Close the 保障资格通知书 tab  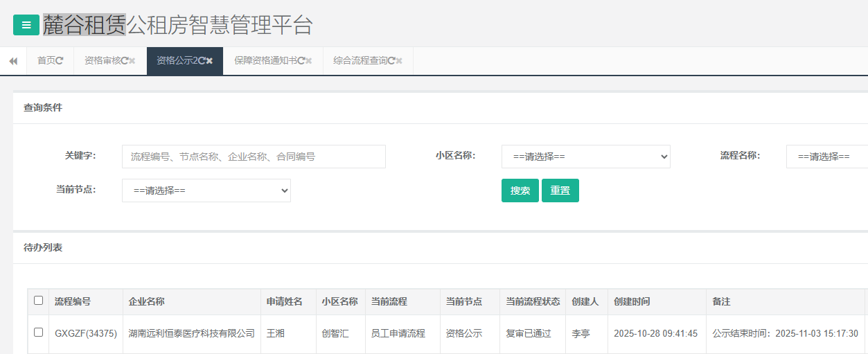(309, 61)
